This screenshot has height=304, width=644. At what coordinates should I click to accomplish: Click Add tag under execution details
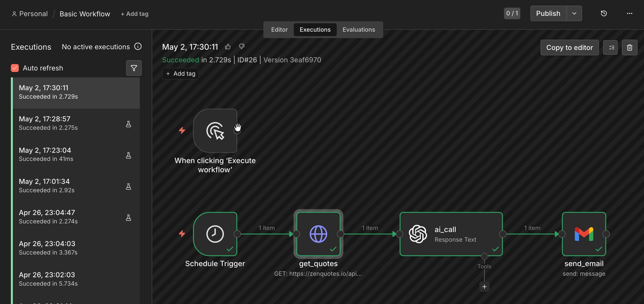tap(180, 74)
